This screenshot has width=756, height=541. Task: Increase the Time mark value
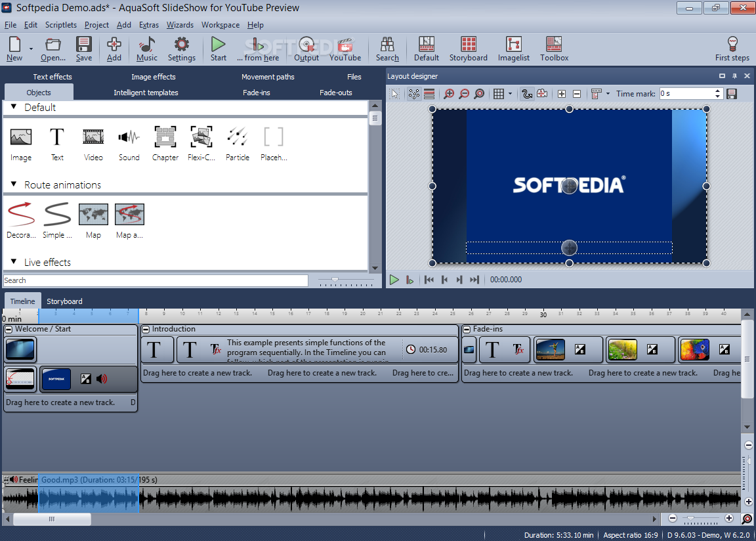coord(717,91)
